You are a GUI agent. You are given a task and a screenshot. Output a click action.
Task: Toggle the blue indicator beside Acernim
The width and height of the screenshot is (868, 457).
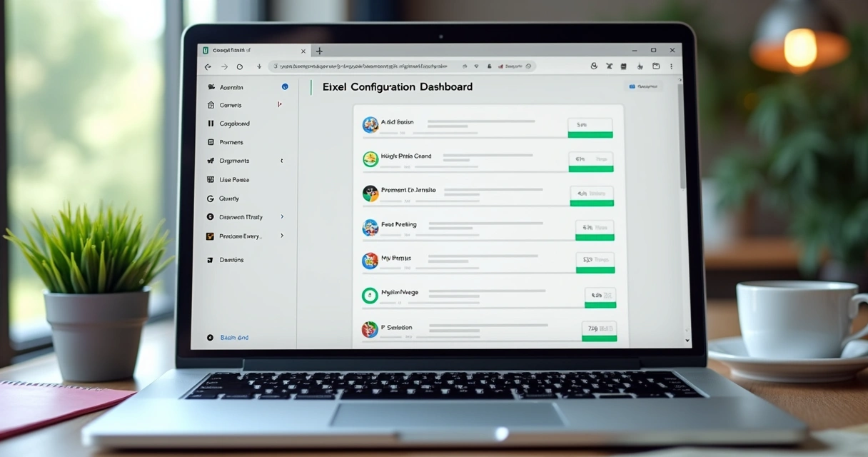(x=285, y=86)
